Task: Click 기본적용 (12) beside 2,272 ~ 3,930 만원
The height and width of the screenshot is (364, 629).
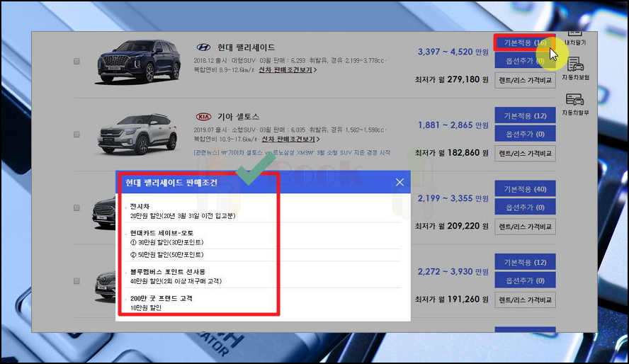Action: 525,262
